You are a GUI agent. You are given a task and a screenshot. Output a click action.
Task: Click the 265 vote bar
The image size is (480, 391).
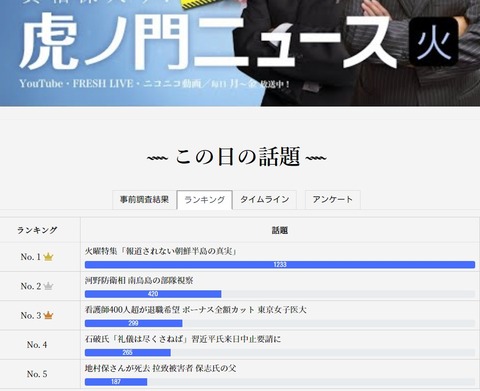[x=128, y=353]
